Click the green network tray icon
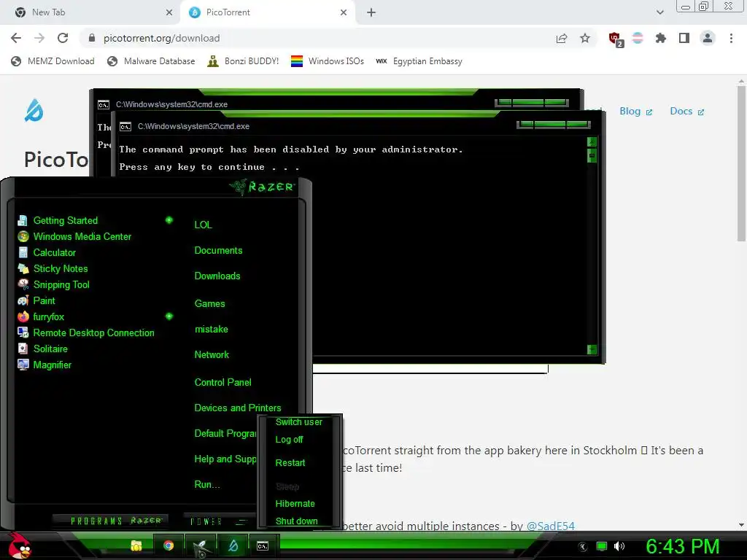 point(602,546)
